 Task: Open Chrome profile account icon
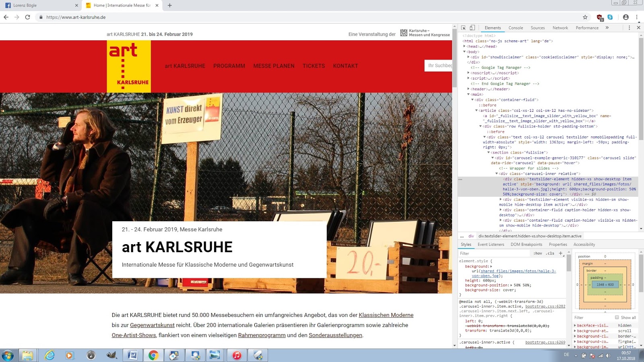(625, 17)
